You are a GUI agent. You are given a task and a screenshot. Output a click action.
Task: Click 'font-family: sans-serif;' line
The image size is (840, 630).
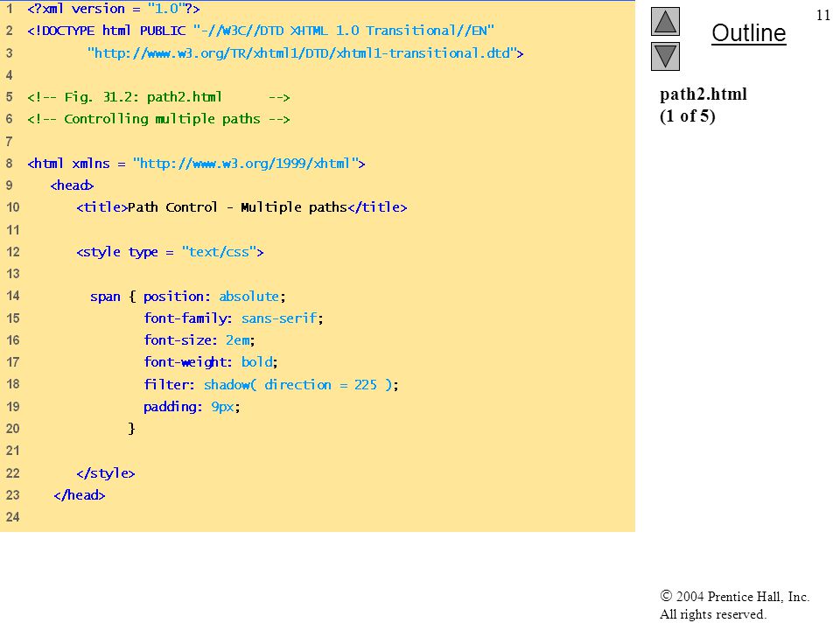[x=234, y=318]
